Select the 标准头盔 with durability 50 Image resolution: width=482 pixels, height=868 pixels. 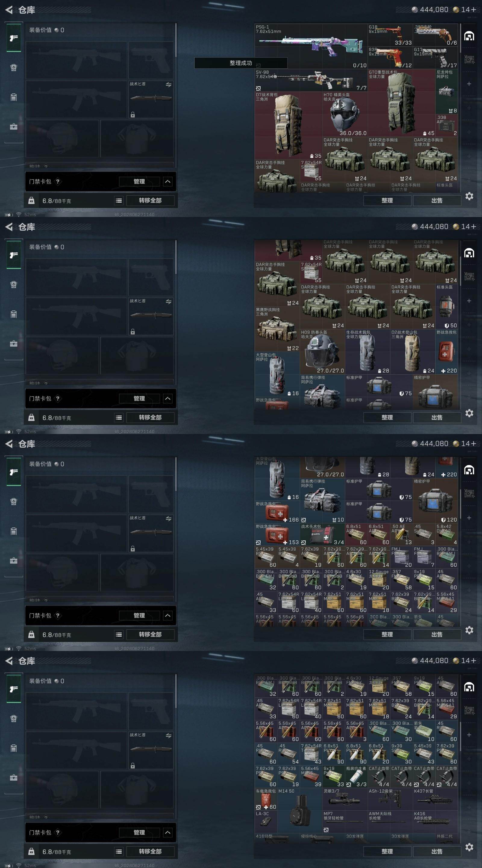(447, 307)
